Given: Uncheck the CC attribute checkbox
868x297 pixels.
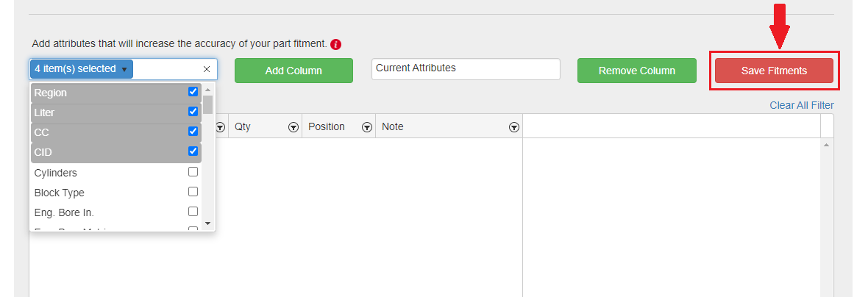Looking at the screenshot, I should coord(193,132).
